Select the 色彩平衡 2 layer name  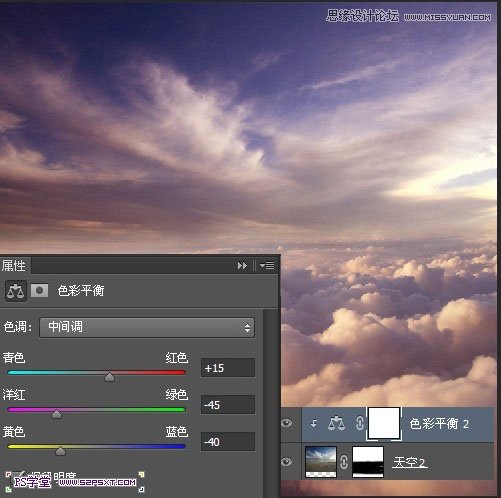pyautogui.click(x=439, y=424)
